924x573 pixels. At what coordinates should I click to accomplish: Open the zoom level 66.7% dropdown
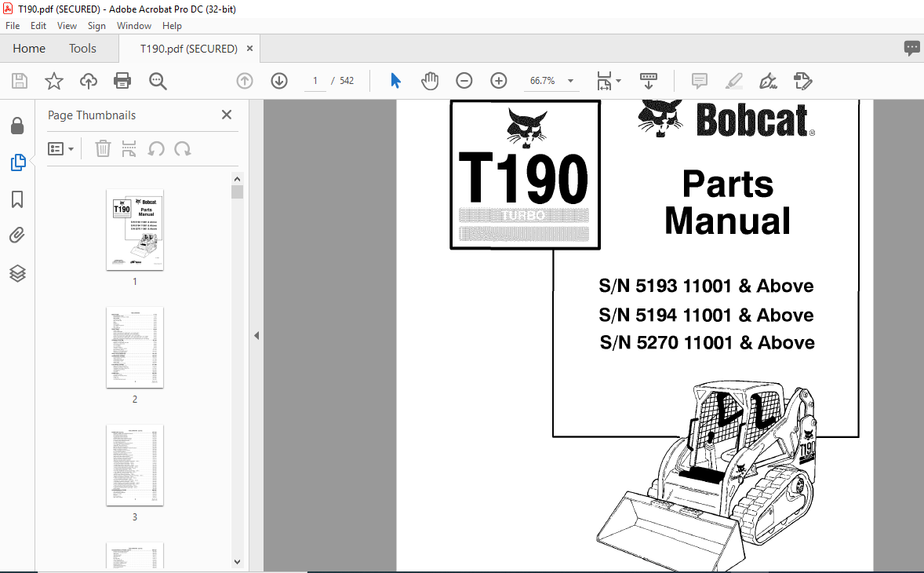coord(570,81)
